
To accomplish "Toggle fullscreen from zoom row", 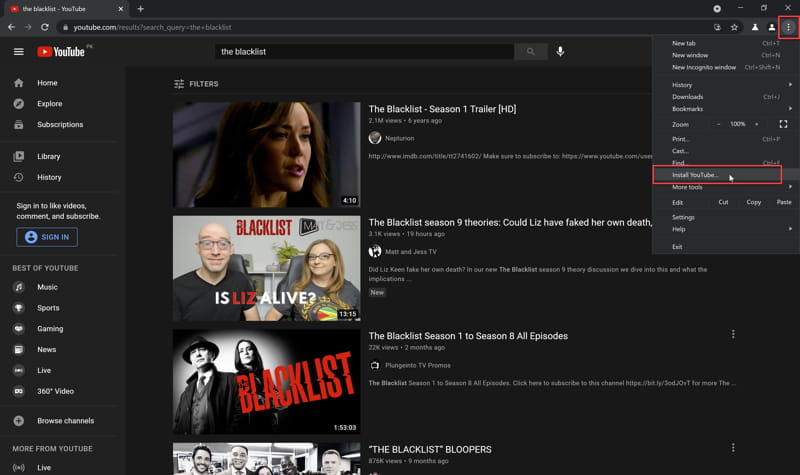I will click(783, 124).
